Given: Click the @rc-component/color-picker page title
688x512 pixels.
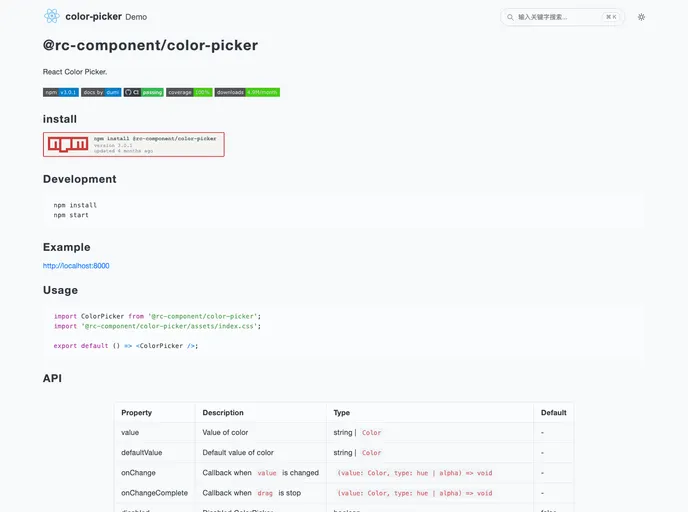Looking at the screenshot, I should pos(150,45).
